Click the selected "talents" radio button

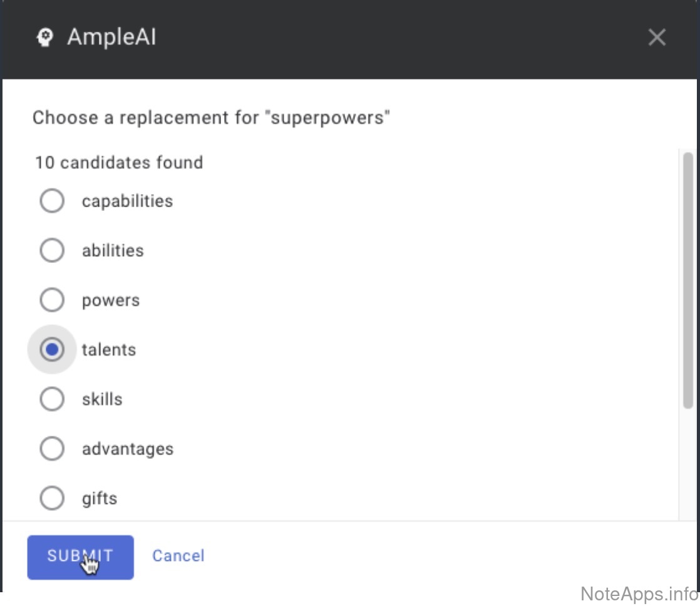click(51, 350)
